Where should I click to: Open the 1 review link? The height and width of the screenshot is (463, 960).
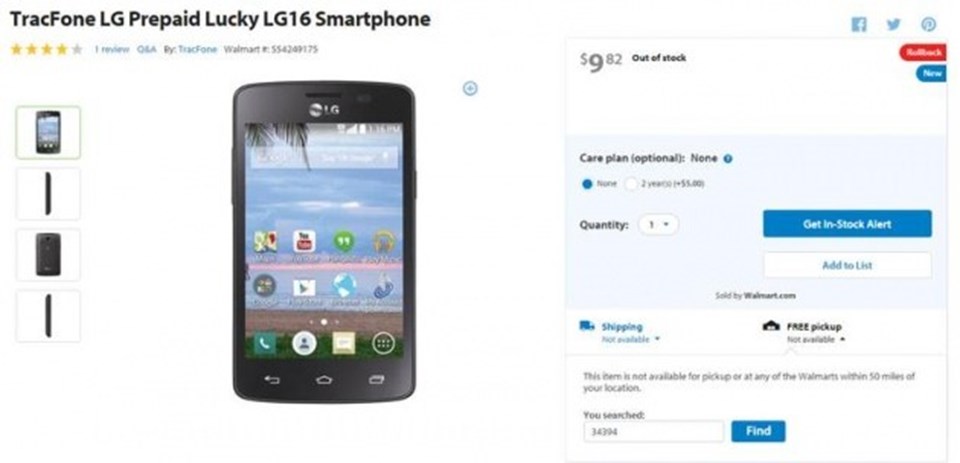(x=111, y=50)
